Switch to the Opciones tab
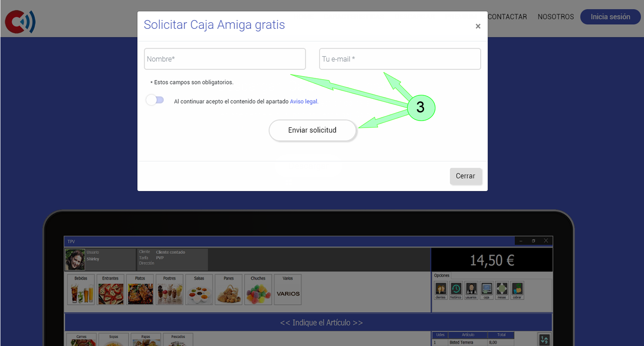 (x=442, y=275)
